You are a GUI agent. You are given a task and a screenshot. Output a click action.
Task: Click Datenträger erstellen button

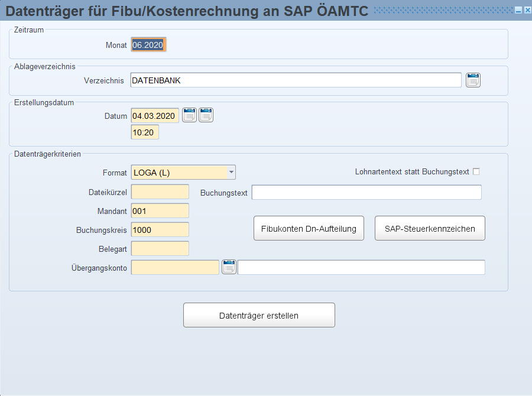259,315
